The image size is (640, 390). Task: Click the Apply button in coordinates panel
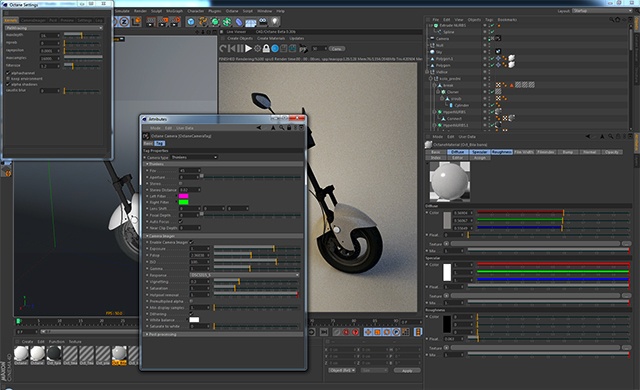click(x=407, y=370)
